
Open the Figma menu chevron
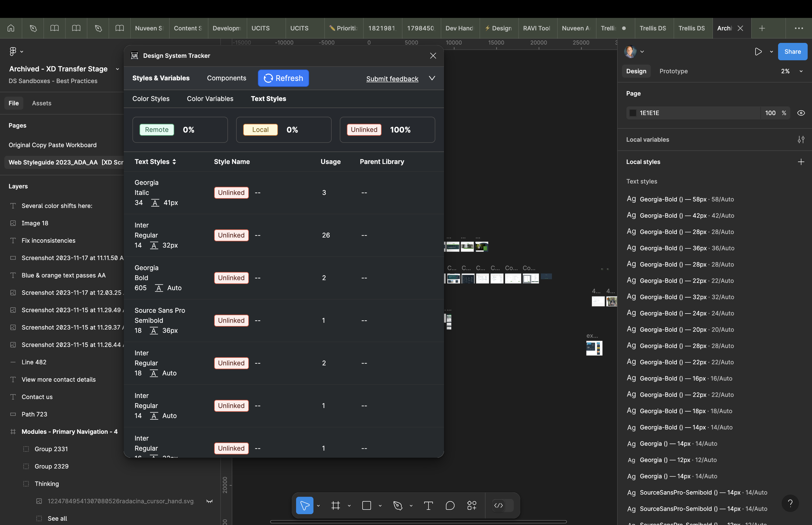22,51
